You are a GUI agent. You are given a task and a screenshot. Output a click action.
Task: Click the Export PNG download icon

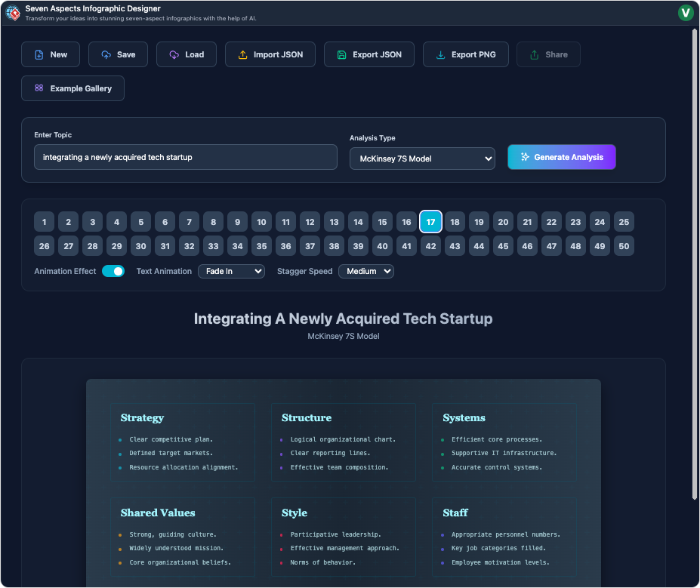[440, 55]
